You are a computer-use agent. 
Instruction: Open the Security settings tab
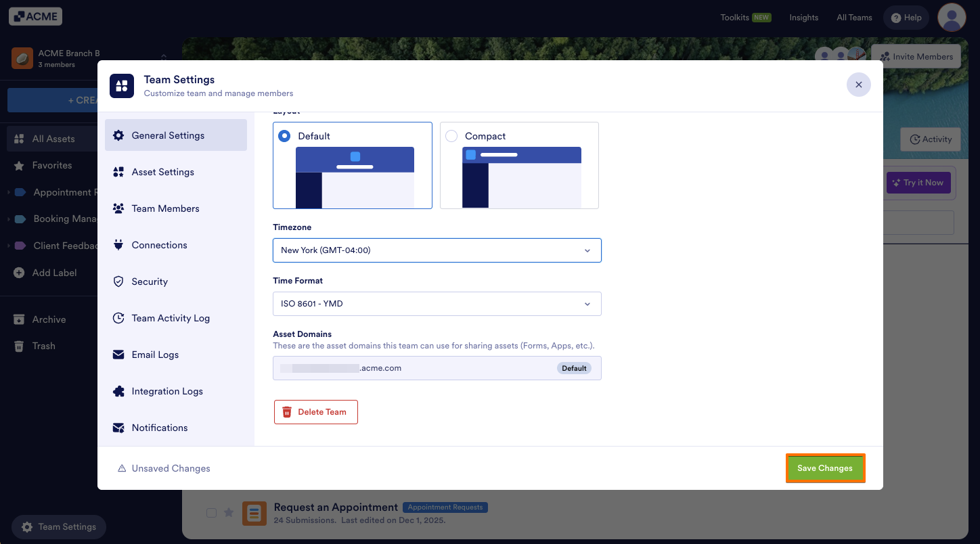click(x=176, y=281)
